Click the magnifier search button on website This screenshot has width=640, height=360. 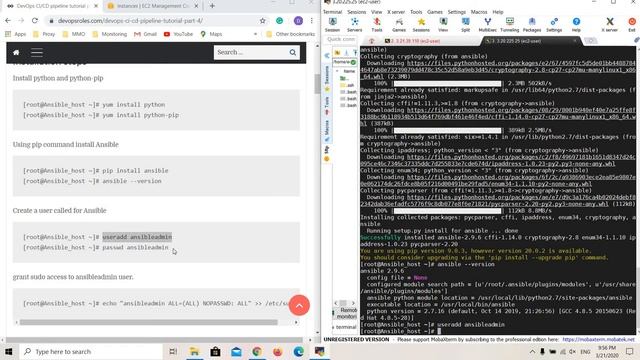(293, 52)
